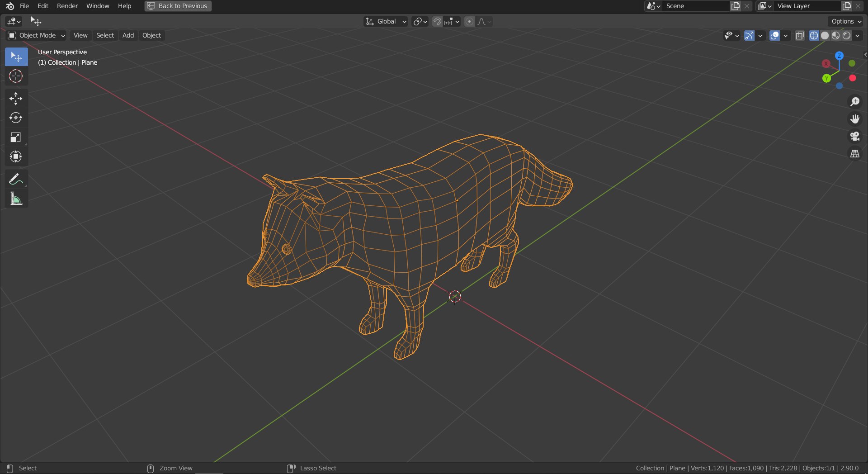
Task: Open the viewport Object menu
Action: pyautogui.click(x=151, y=35)
